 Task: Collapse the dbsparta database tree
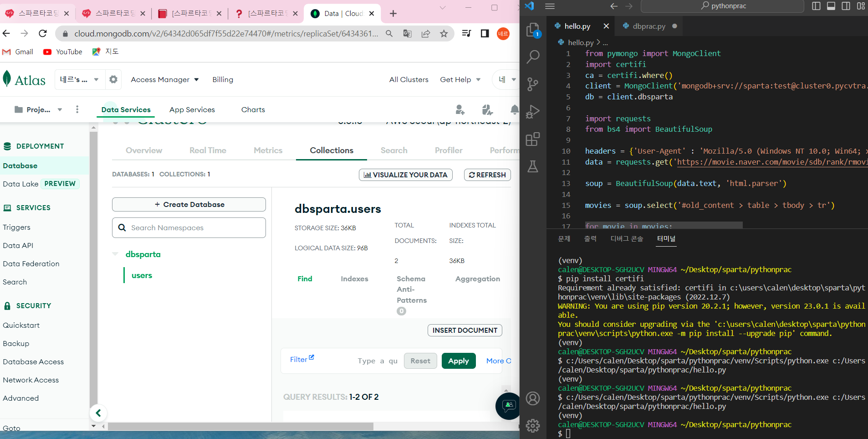(x=115, y=254)
